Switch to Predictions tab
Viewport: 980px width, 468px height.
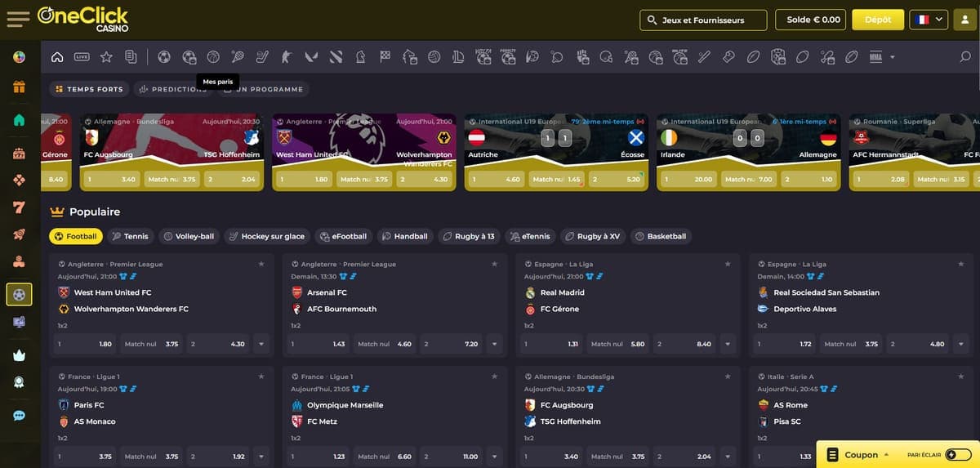(x=173, y=89)
